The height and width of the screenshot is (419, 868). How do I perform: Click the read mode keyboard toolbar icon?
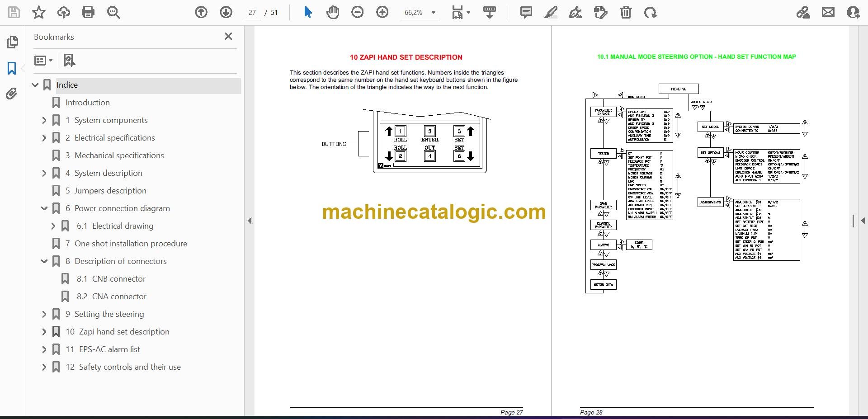[x=490, y=12]
